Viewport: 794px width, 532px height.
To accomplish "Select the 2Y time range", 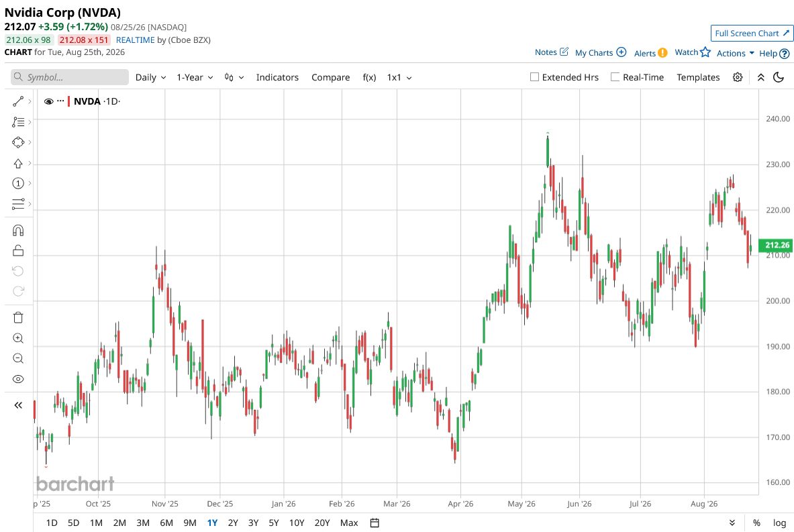I will pos(233,523).
